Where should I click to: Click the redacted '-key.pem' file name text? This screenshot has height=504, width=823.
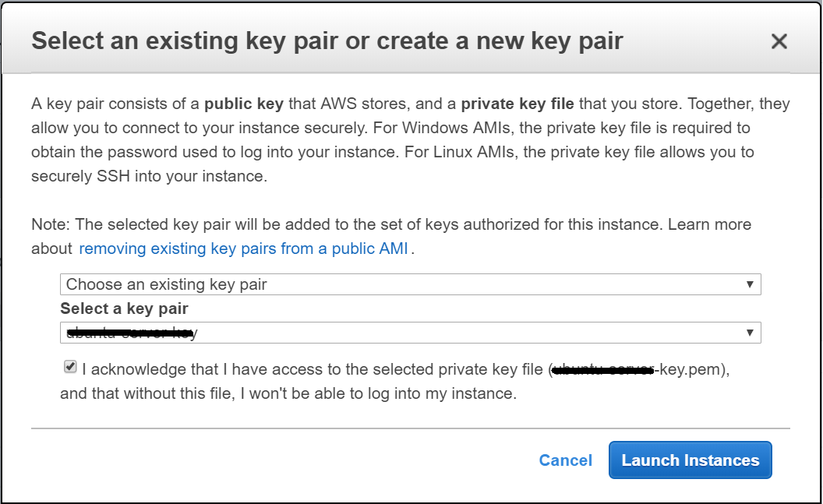tap(639, 370)
